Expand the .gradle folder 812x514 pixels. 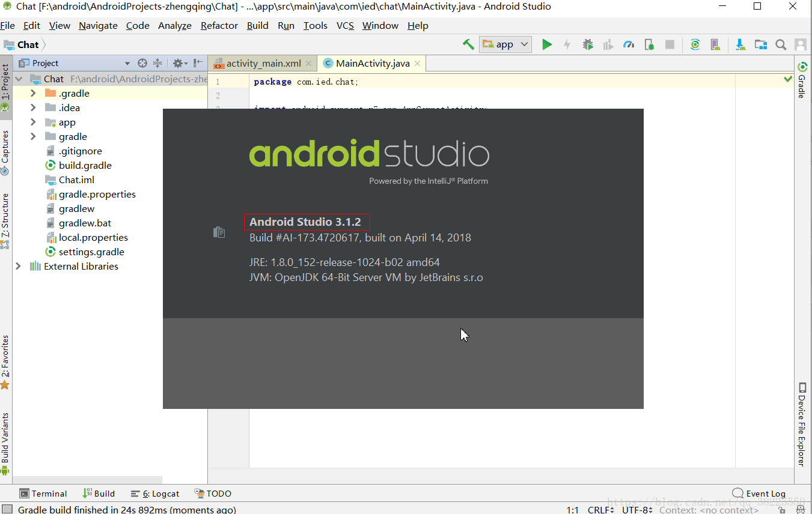(34, 93)
